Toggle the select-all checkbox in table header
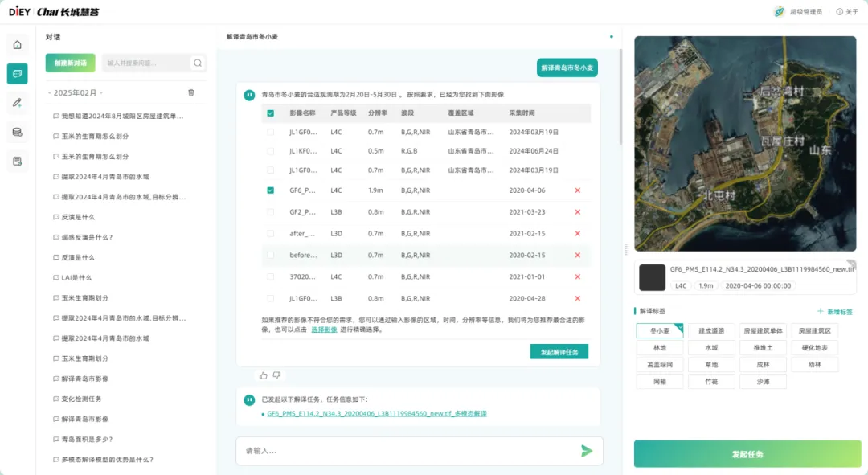 tap(271, 113)
